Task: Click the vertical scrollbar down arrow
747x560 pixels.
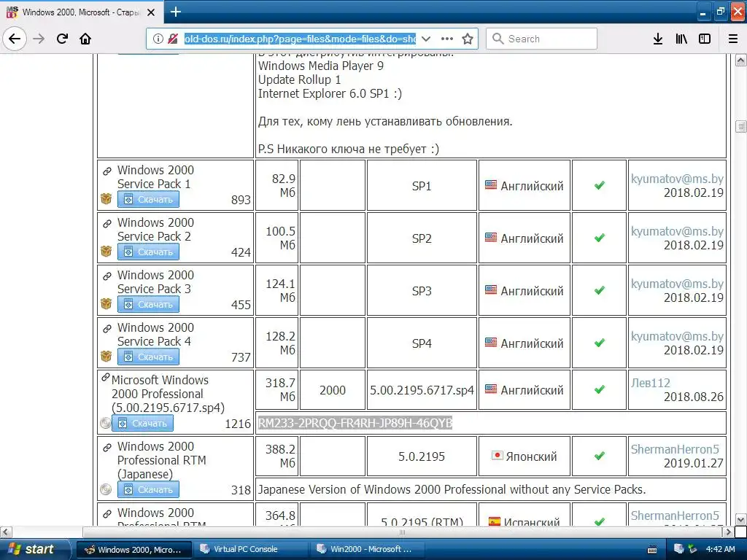Action: 741,519
